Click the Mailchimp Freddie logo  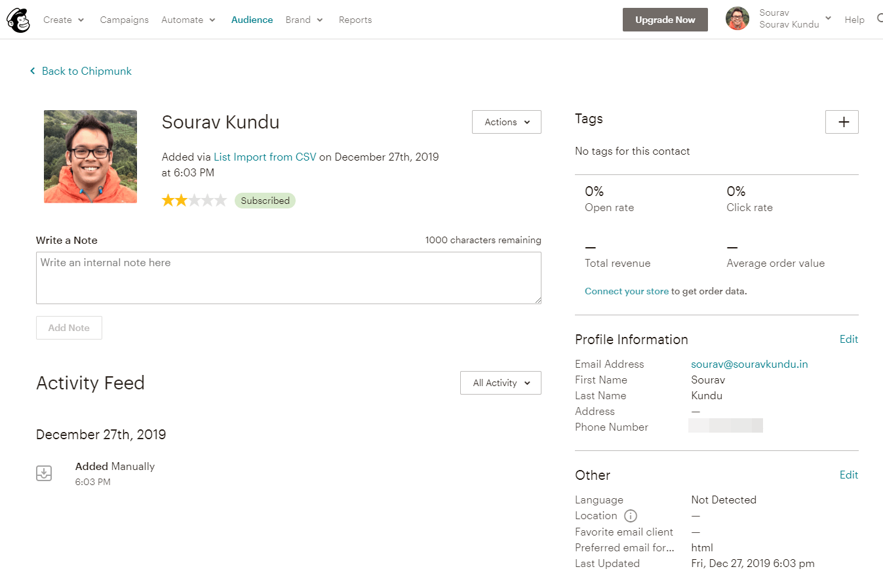(18, 20)
